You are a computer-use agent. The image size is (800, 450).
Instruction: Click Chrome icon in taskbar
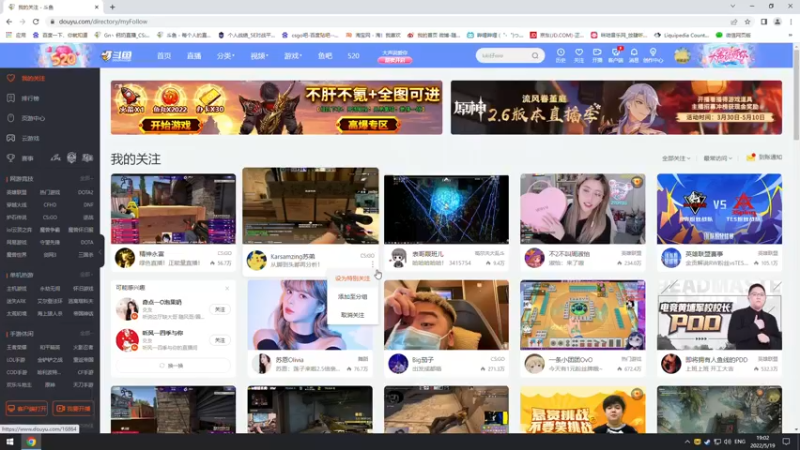pyautogui.click(x=31, y=442)
